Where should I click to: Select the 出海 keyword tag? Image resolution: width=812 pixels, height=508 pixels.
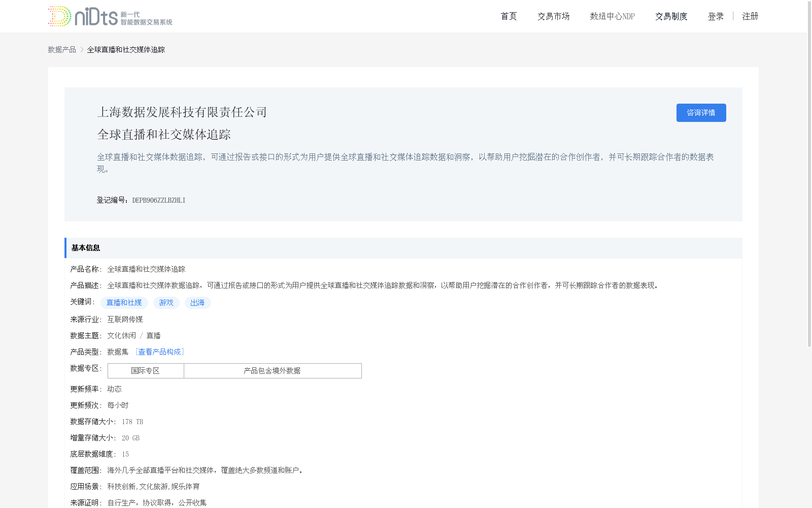(197, 303)
